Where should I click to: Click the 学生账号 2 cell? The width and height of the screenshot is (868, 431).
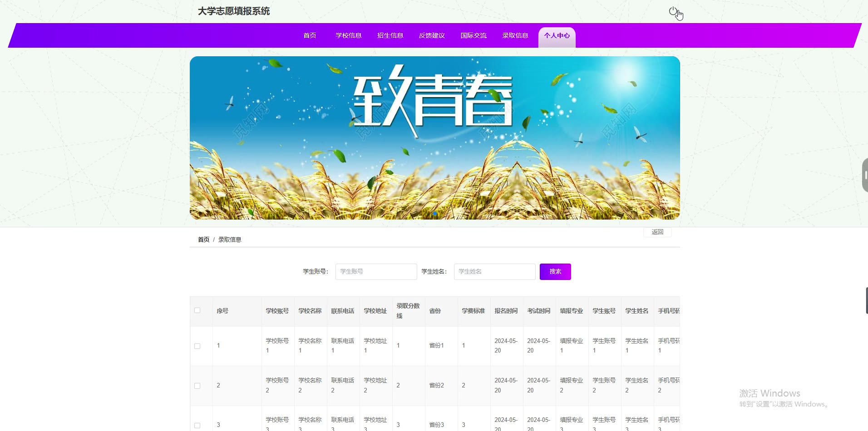(604, 386)
